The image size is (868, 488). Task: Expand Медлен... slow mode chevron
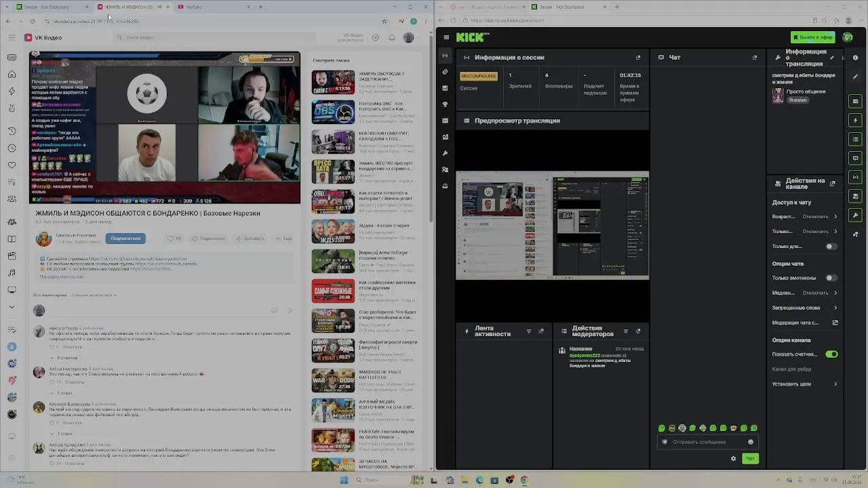835,293
